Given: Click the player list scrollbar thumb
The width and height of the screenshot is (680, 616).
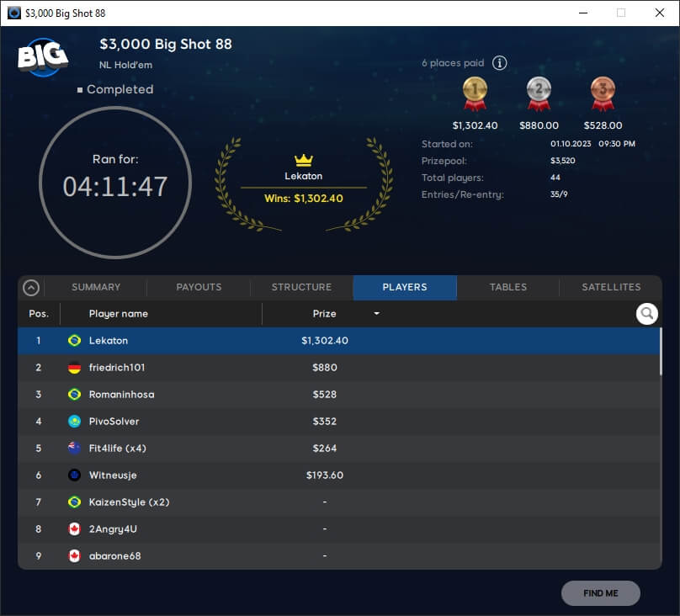Looking at the screenshot, I should 661,352.
